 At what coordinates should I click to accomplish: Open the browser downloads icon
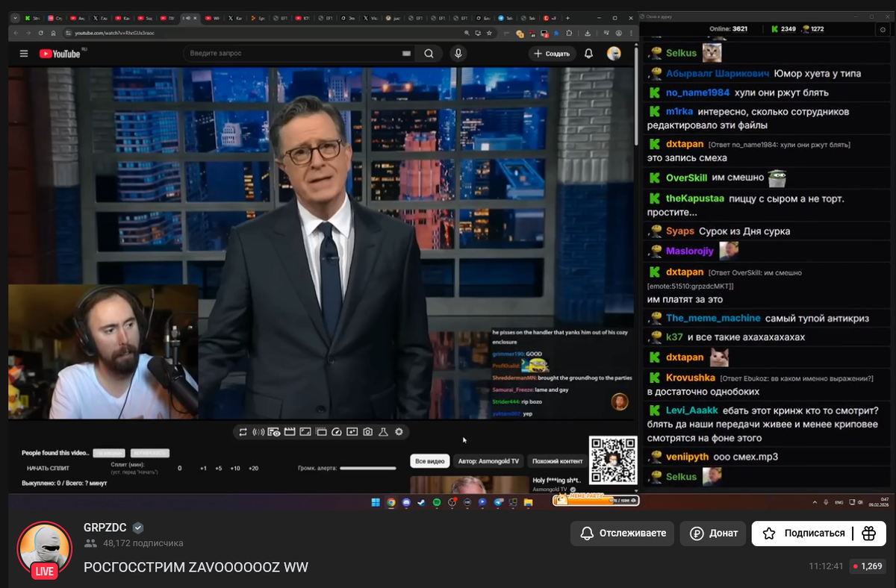click(587, 33)
